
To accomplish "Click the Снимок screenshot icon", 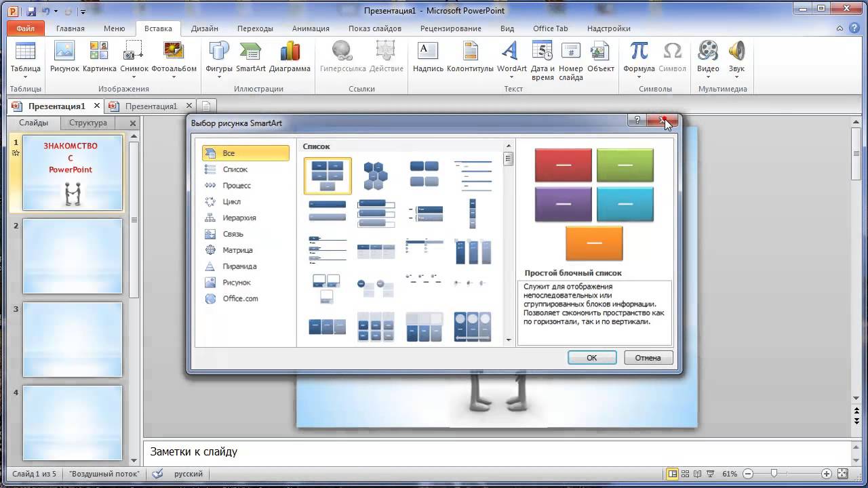I will 134,52.
